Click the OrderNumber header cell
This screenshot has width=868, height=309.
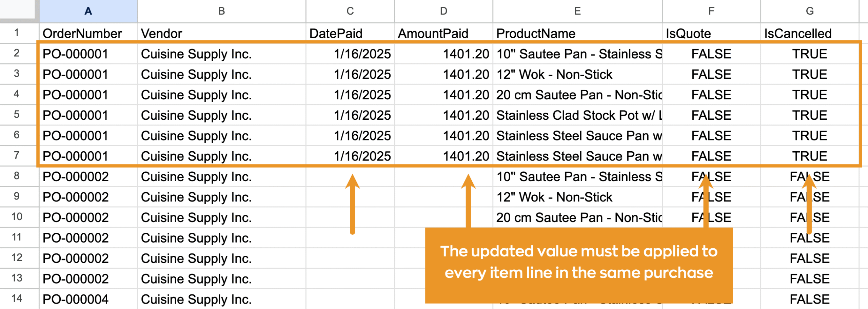88,33
